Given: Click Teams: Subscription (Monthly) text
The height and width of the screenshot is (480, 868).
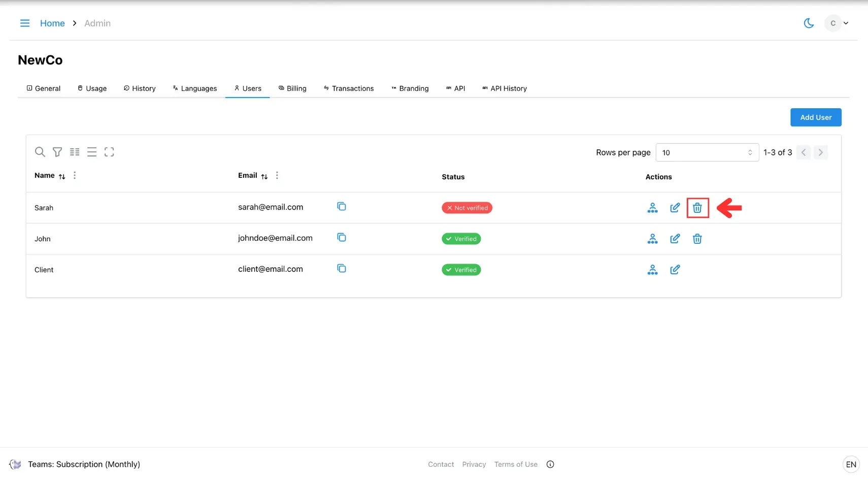Looking at the screenshot, I should click(x=84, y=464).
